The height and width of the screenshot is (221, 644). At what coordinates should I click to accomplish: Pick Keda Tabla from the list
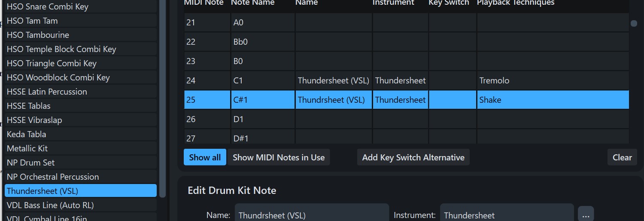tap(81, 134)
